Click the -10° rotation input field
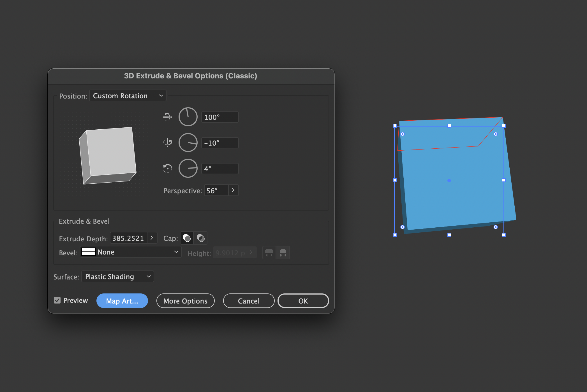 (x=220, y=143)
